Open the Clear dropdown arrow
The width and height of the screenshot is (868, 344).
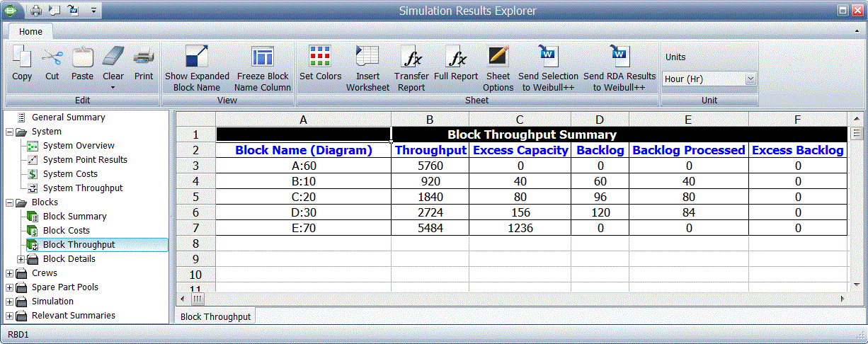[113, 88]
